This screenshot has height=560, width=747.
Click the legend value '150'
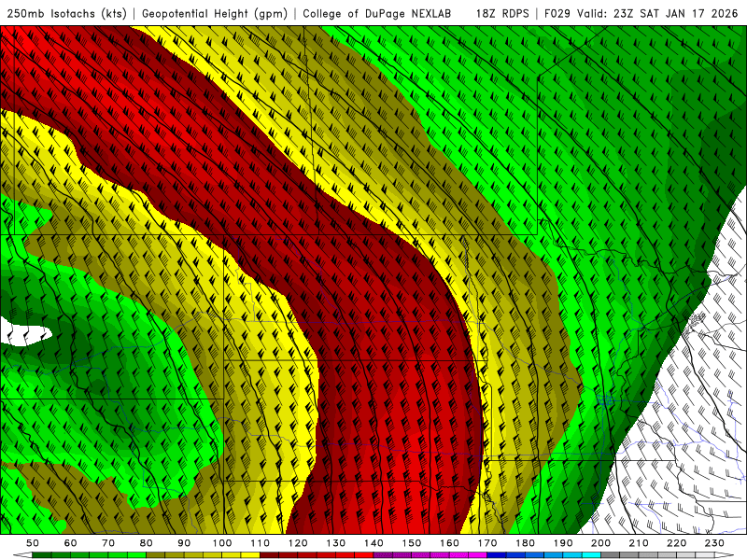[411, 543]
